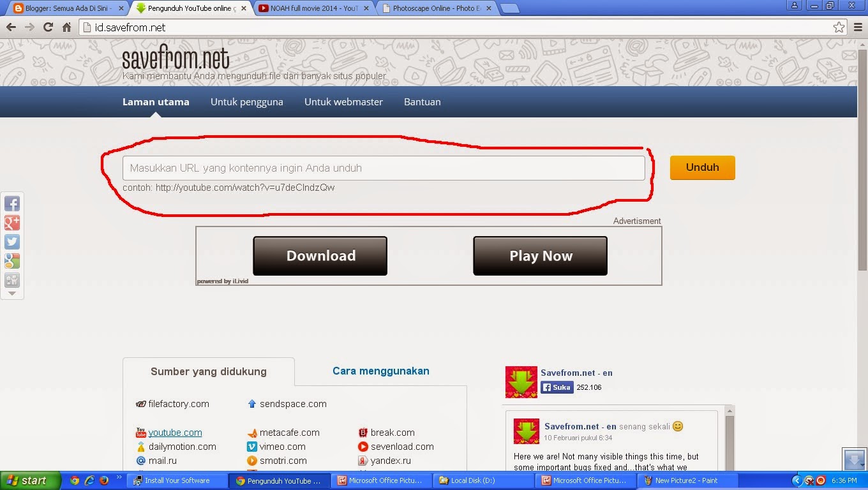
Task: Open the browser Home page icon
Action: pos(66,27)
